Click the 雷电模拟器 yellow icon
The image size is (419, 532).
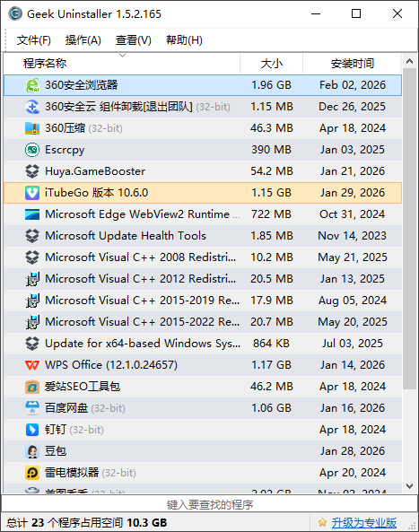click(x=32, y=473)
